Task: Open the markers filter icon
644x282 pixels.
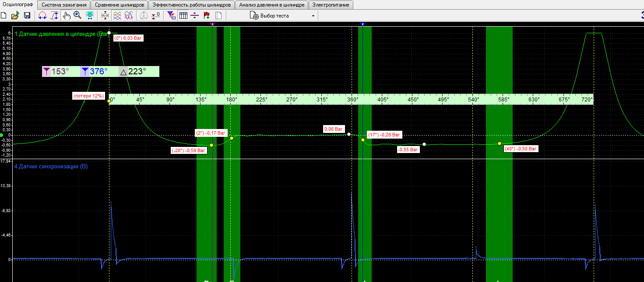Action: point(171,15)
